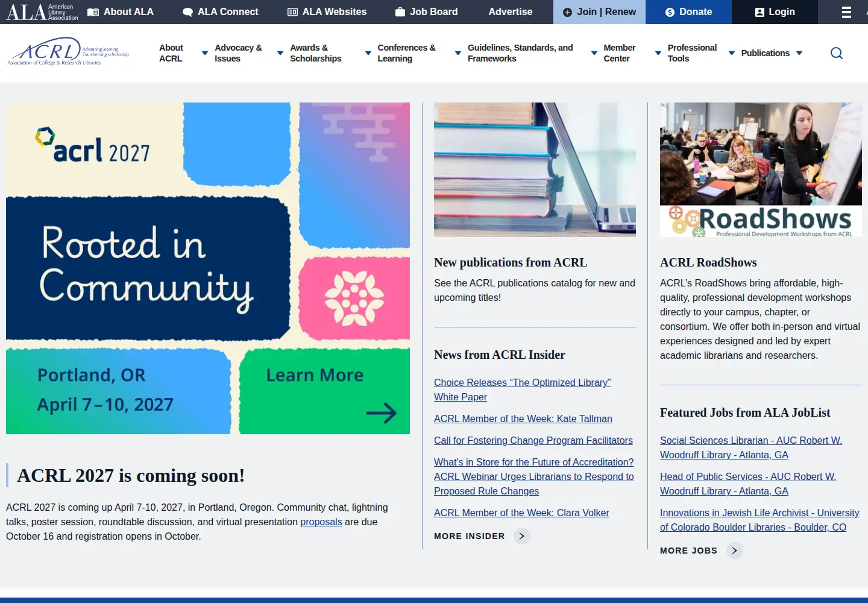Open Choice Releases "The Optimized Library" White Paper
This screenshot has height=603, width=868.
(523, 390)
